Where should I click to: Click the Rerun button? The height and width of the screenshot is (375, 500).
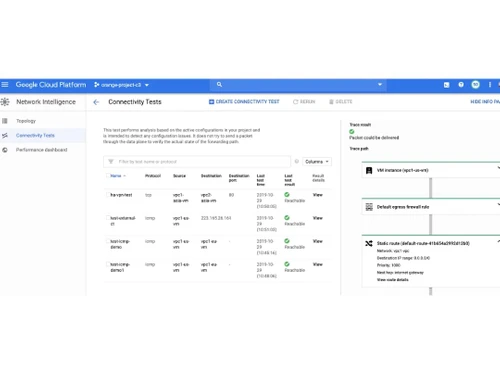(304, 102)
